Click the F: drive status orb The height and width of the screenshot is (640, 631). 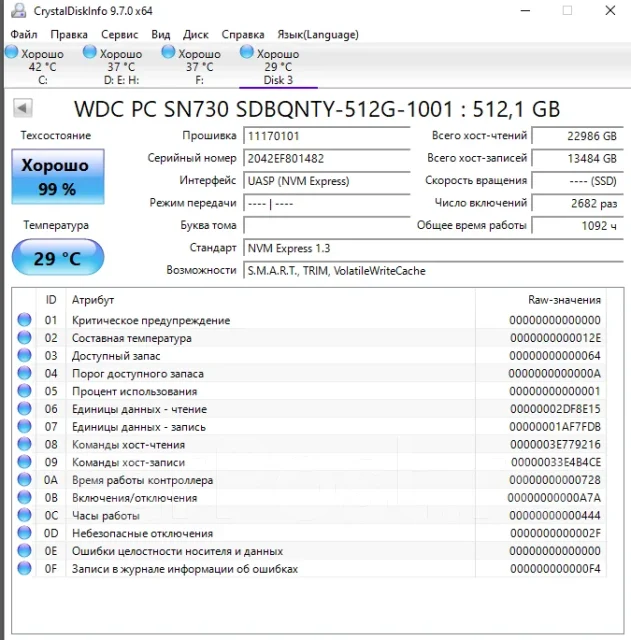click(x=168, y=52)
